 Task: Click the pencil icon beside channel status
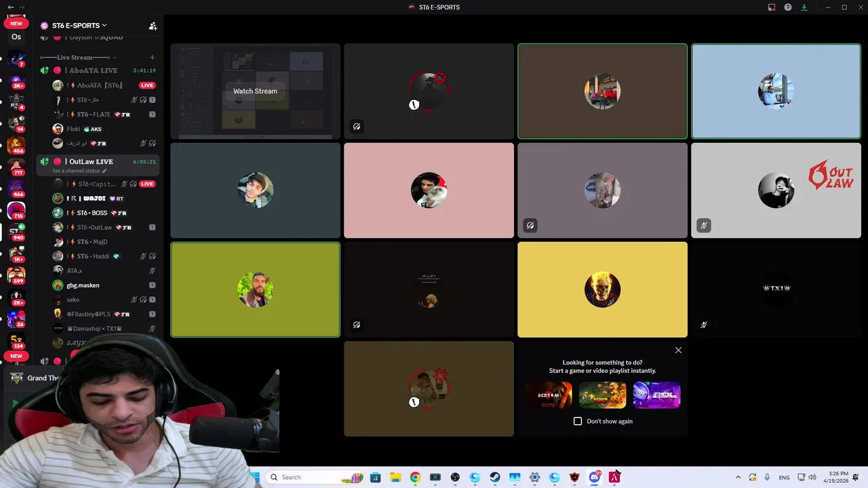[x=104, y=171]
